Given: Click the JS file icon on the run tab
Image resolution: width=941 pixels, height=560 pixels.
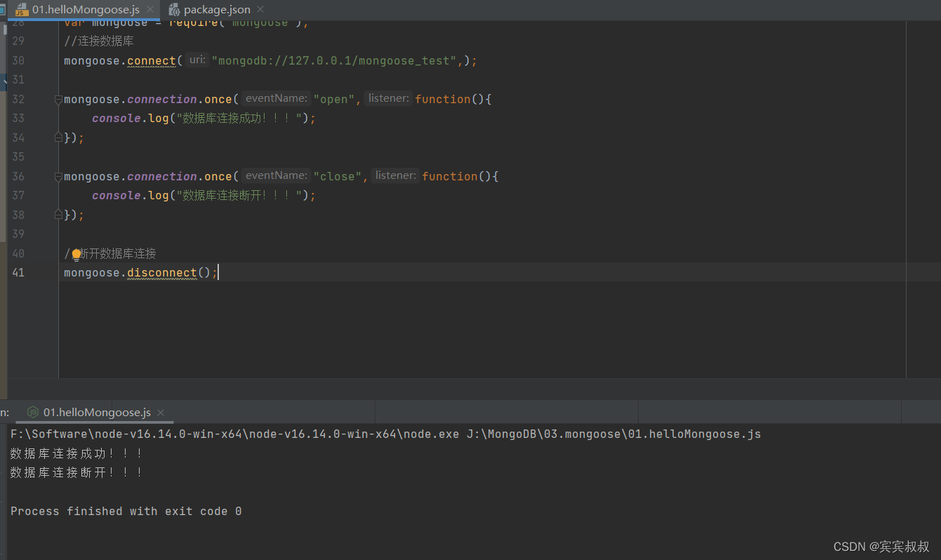Looking at the screenshot, I should tap(32, 413).
